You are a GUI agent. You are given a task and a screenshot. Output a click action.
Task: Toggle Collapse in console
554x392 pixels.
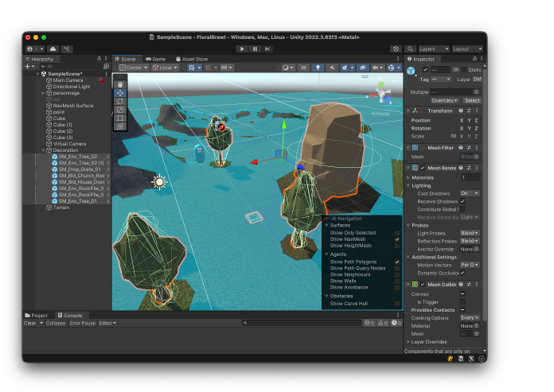pyautogui.click(x=56, y=323)
